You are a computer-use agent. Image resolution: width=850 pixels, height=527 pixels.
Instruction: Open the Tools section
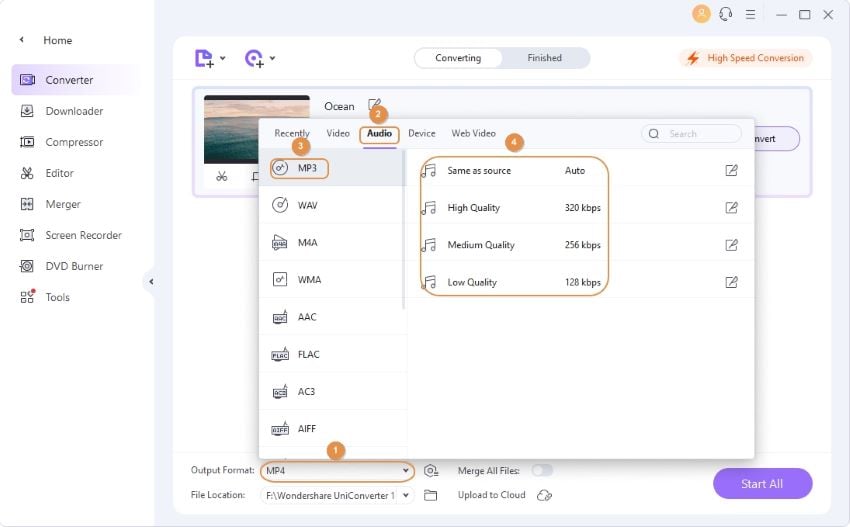[44, 297]
